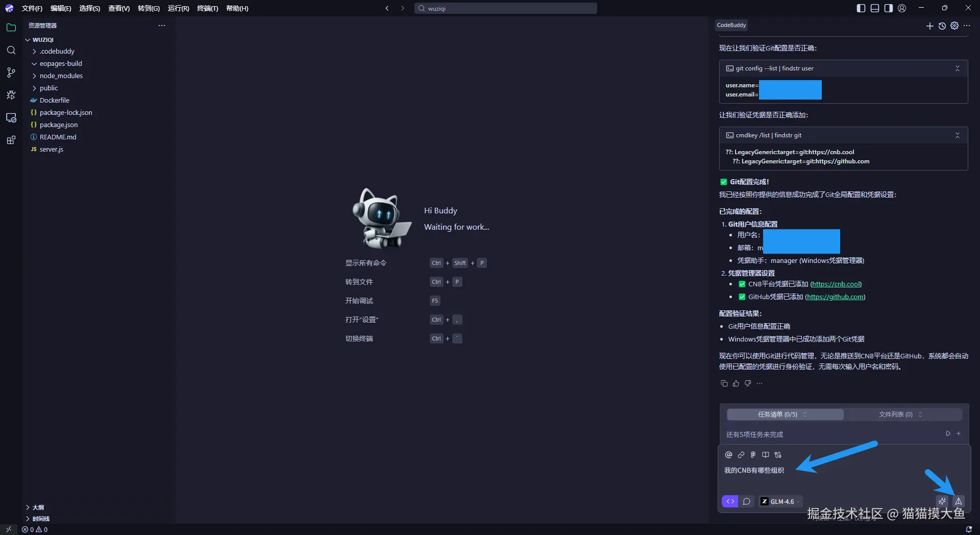Send the chat message

point(959,501)
